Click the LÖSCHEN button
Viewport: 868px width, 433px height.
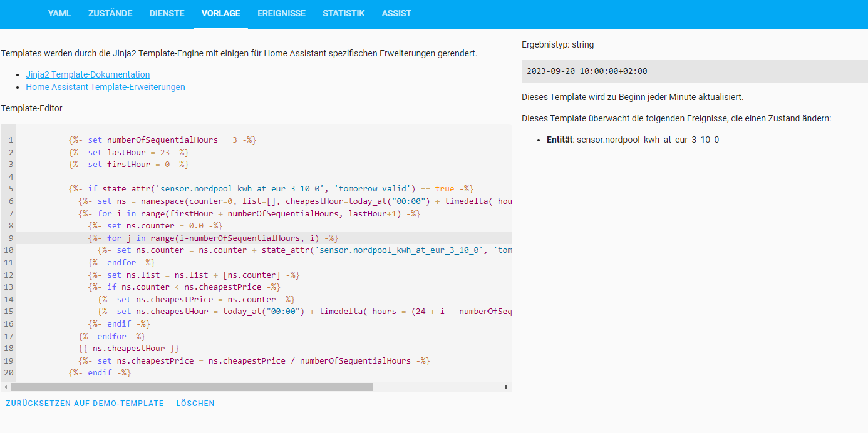195,404
